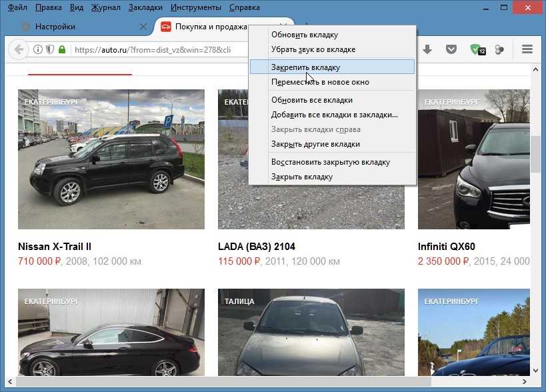Close the Настройки tab

[143, 27]
